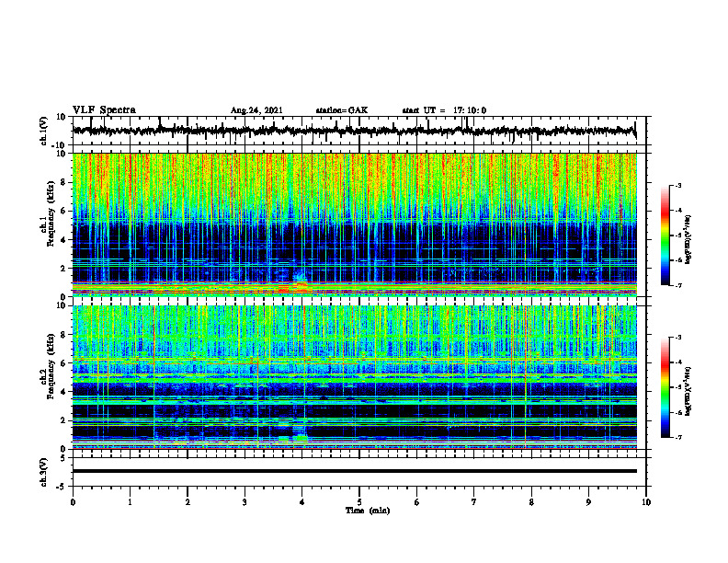Viewport: 728px width, 563px height.
Task: Click the "8" tick label on time axis
Action: click(x=531, y=502)
